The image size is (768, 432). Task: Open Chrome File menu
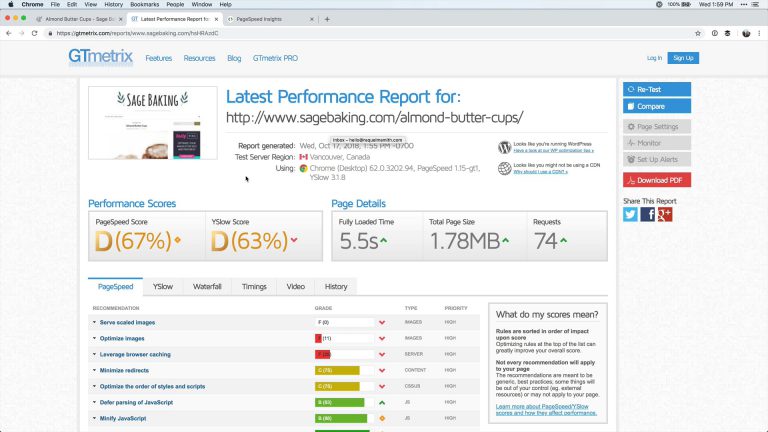tap(55, 4)
